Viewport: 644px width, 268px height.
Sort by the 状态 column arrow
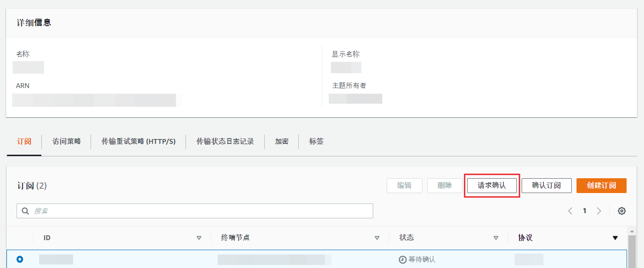click(x=496, y=238)
